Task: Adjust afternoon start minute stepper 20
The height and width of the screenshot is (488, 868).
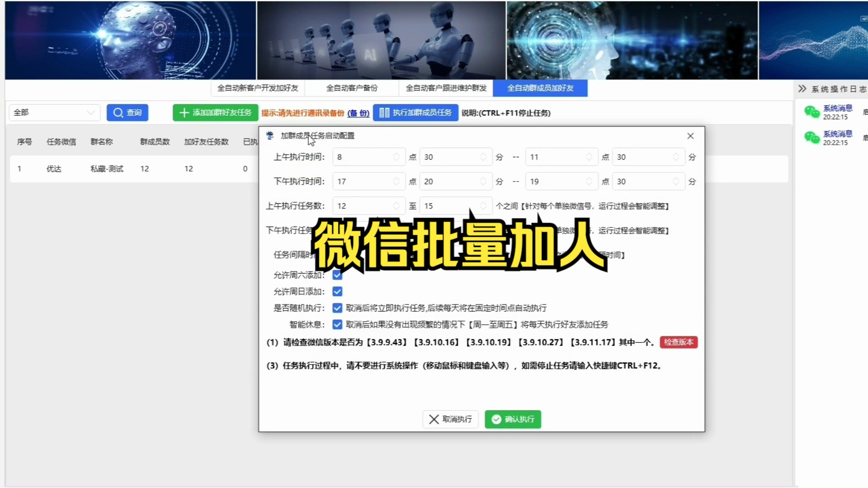Action: pos(483,181)
